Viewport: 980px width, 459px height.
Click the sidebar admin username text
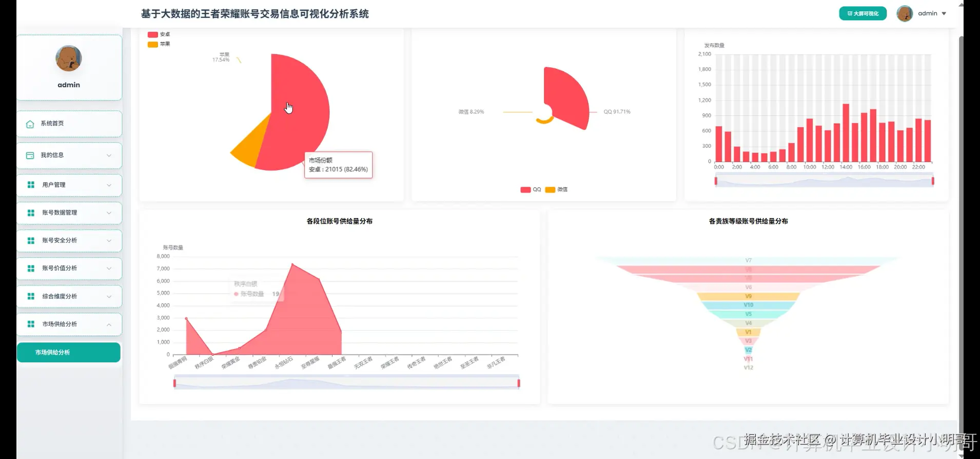[x=69, y=85]
